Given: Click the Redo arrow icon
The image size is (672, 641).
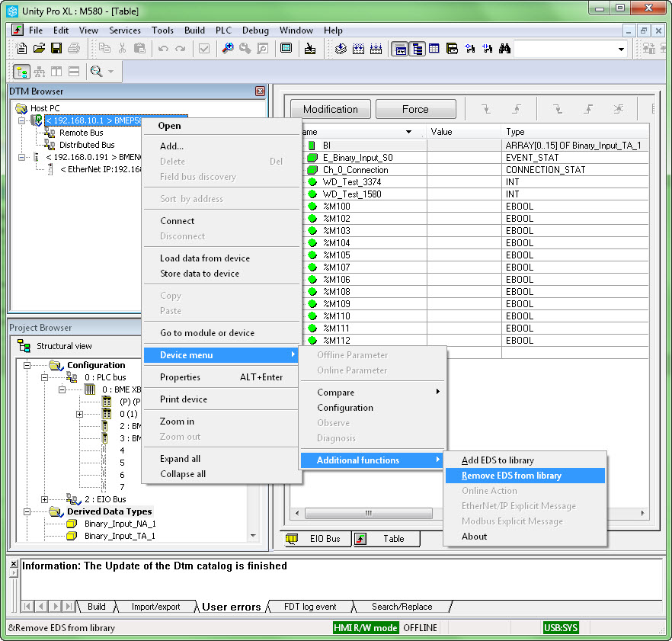Looking at the screenshot, I should (x=181, y=49).
